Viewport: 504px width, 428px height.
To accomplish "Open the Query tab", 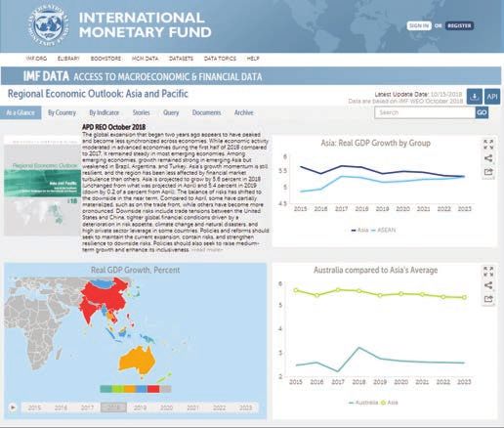I will tap(171, 112).
